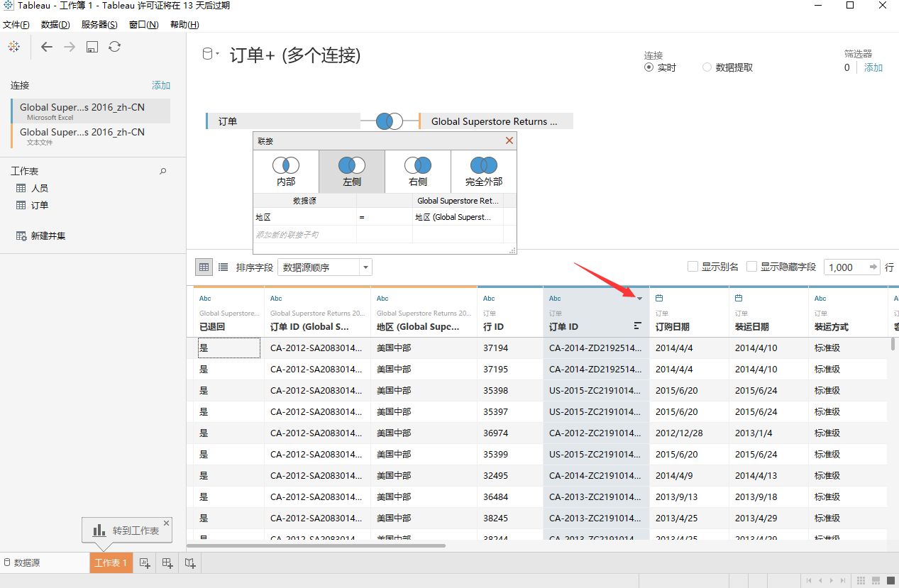Click the date type icon above 订购日期
Screen dimensions: 899x588
[659, 298]
